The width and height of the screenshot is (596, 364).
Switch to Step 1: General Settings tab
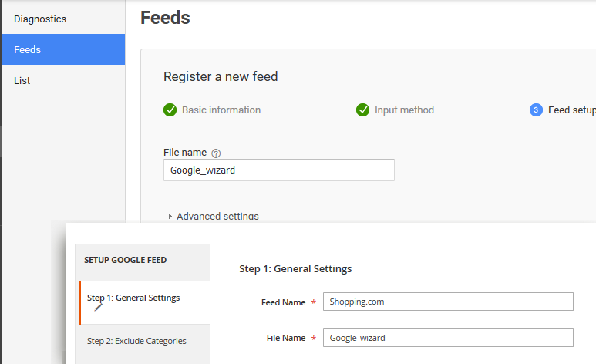[133, 298]
